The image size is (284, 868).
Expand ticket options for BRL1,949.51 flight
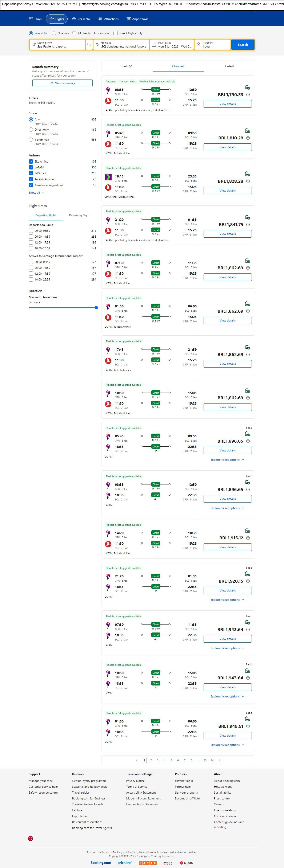coord(227,745)
